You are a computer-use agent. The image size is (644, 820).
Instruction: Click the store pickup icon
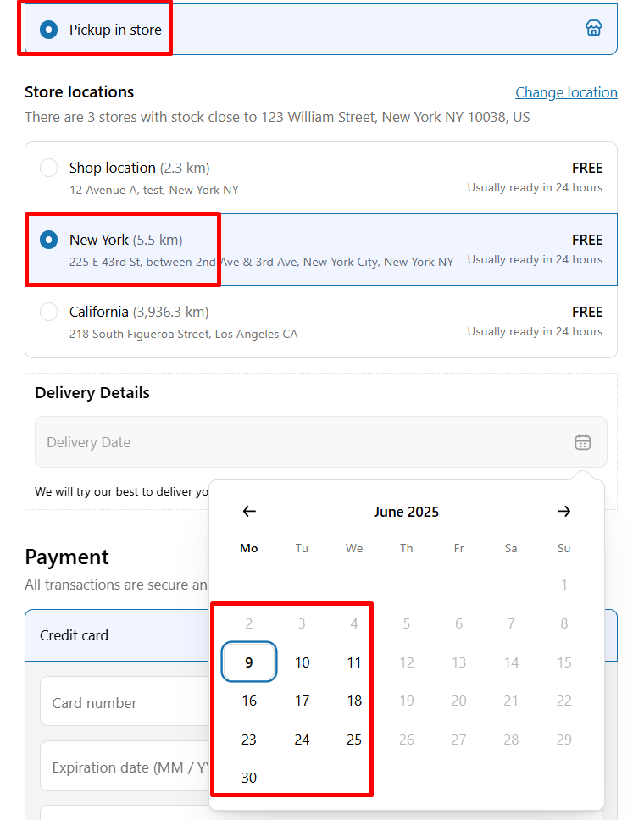click(x=593, y=28)
